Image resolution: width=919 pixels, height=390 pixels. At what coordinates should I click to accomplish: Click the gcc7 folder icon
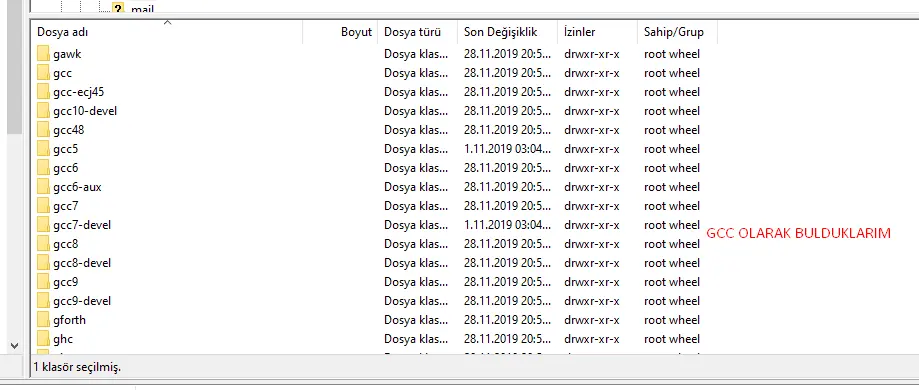click(43, 206)
